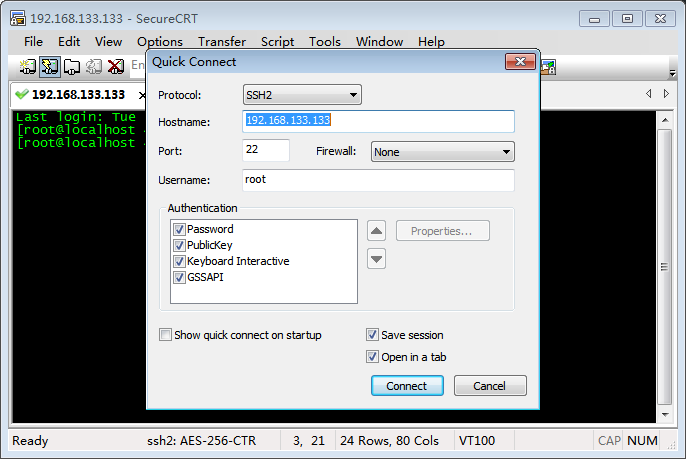Open toolbar options overflow arrow
Viewport: 686px width, 459px height.
(x=673, y=73)
